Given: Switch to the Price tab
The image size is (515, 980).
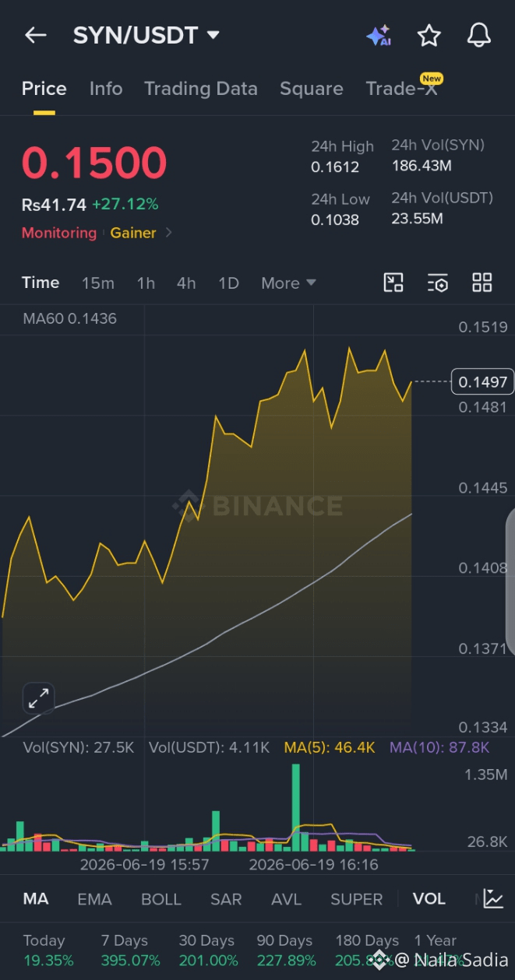Looking at the screenshot, I should pyautogui.click(x=44, y=89).
